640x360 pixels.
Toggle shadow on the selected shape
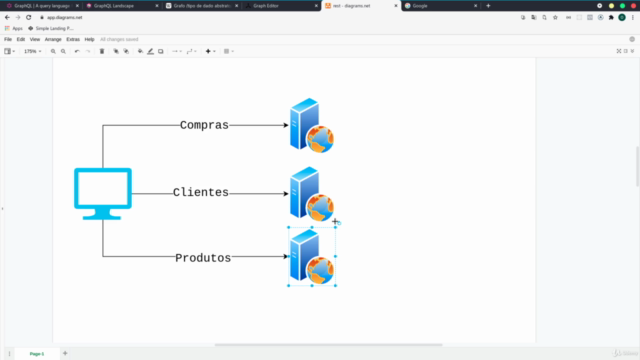[161, 51]
